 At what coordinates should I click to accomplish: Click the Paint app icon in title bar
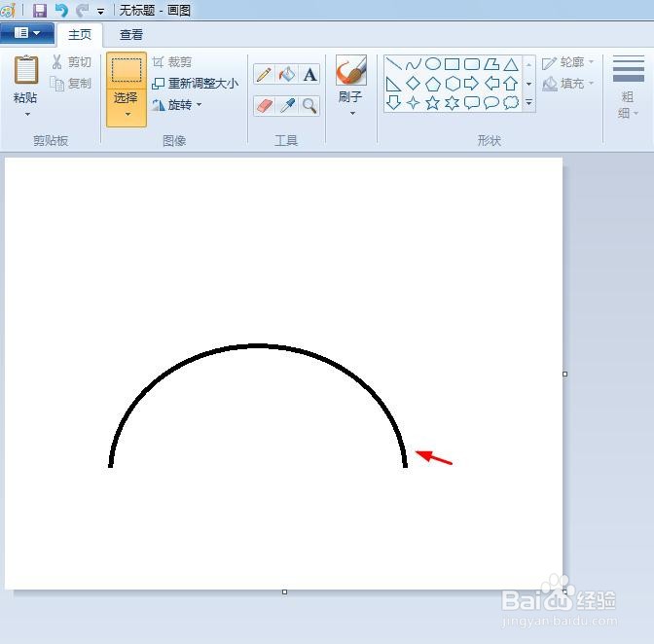click(x=9, y=11)
